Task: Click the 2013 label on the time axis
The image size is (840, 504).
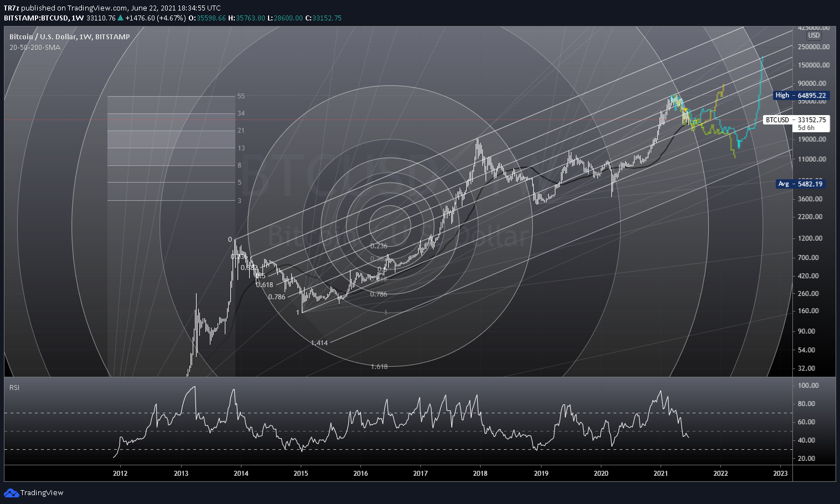Action: [x=181, y=473]
